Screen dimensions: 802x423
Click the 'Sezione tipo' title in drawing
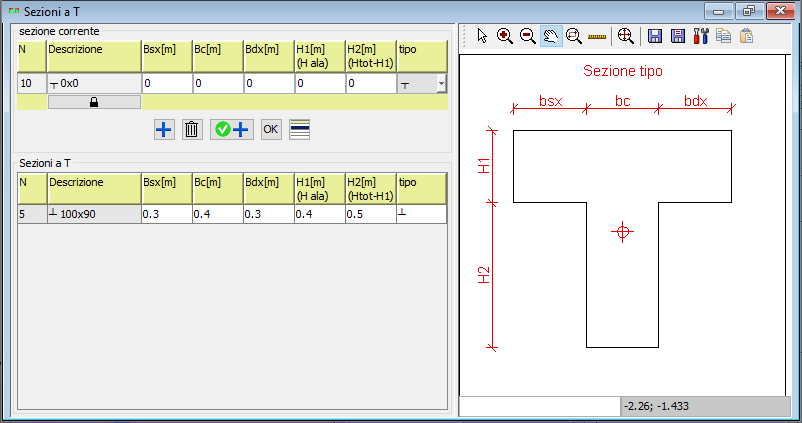[622, 71]
